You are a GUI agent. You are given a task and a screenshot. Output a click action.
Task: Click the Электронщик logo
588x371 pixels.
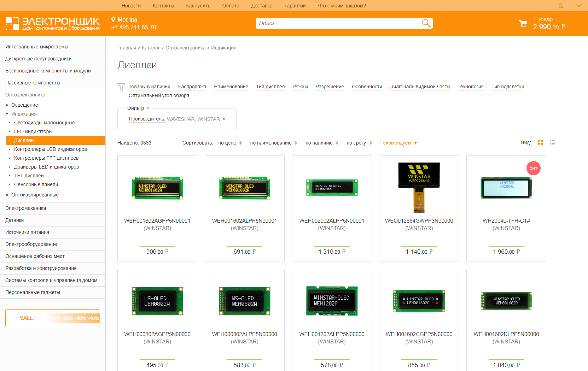coord(53,23)
